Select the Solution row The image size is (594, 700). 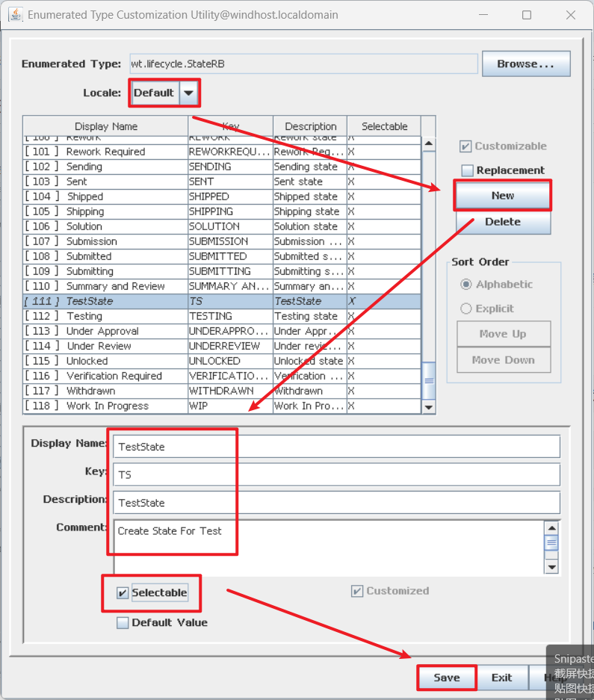222,226
